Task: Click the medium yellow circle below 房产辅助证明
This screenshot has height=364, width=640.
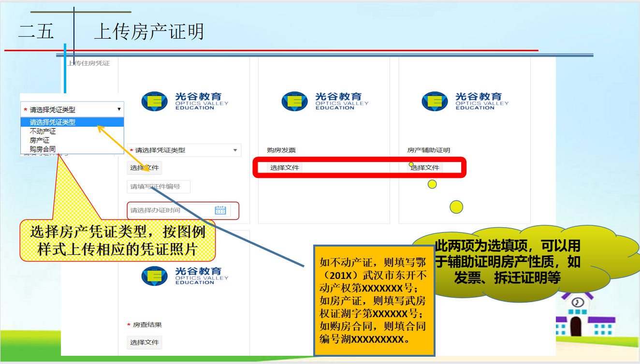Action: (x=432, y=184)
